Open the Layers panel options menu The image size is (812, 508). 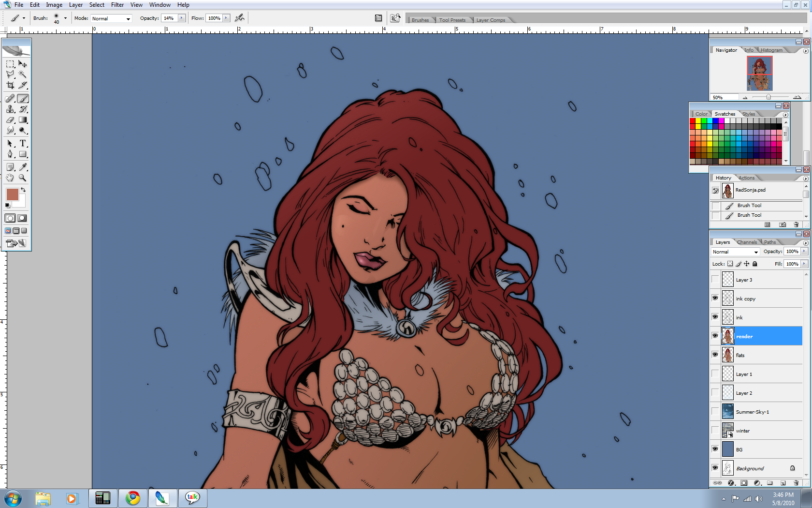coord(806,242)
